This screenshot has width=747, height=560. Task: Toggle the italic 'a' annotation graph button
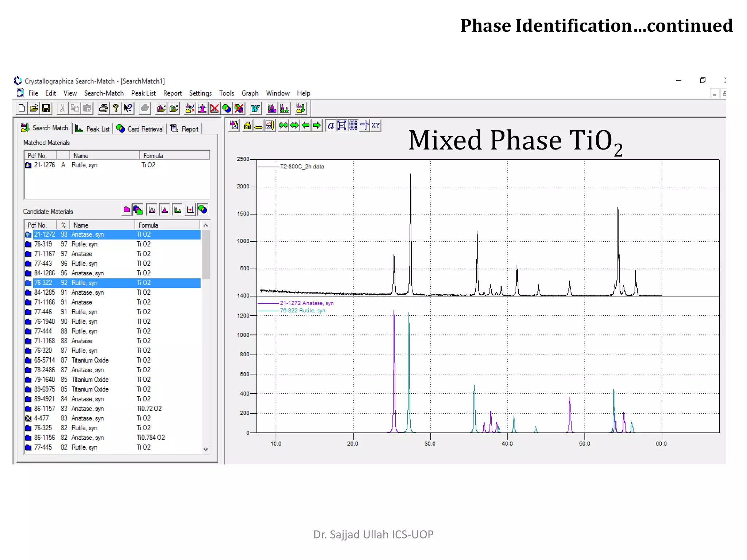pyautogui.click(x=330, y=125)
